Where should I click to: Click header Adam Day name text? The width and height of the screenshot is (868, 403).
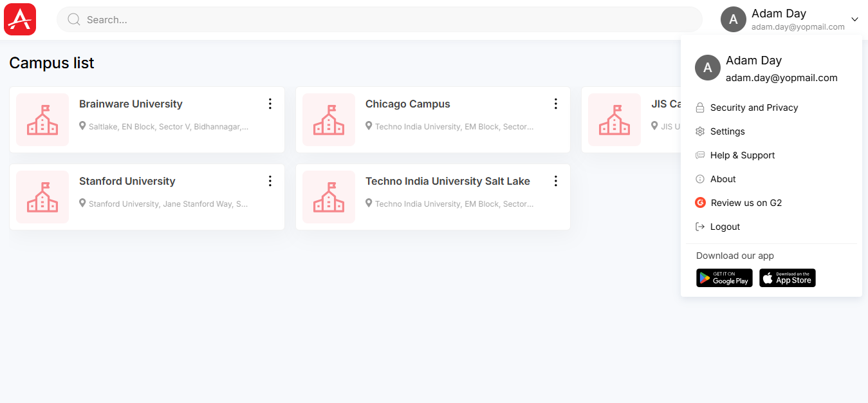point(779,14)
